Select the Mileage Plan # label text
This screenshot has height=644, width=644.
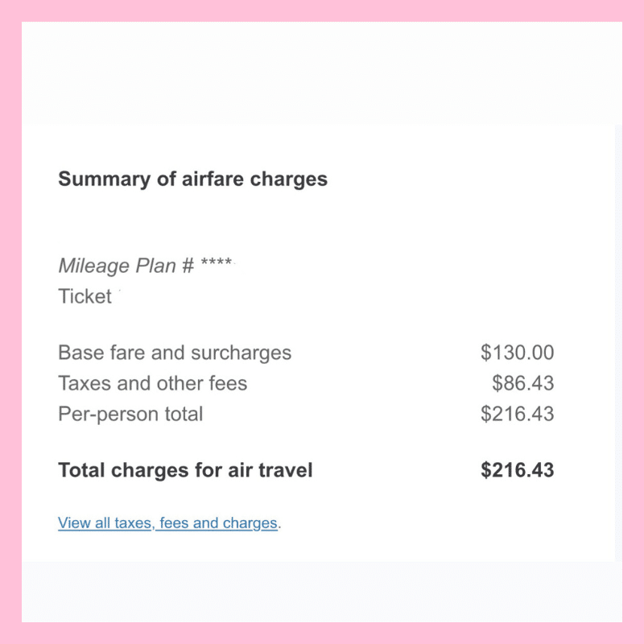(x=126, y=266)
